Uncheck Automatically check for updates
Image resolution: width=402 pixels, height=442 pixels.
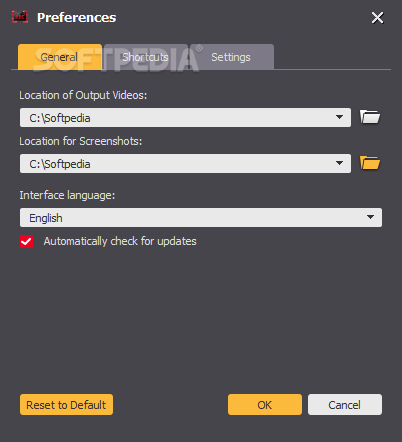[26, 242]
